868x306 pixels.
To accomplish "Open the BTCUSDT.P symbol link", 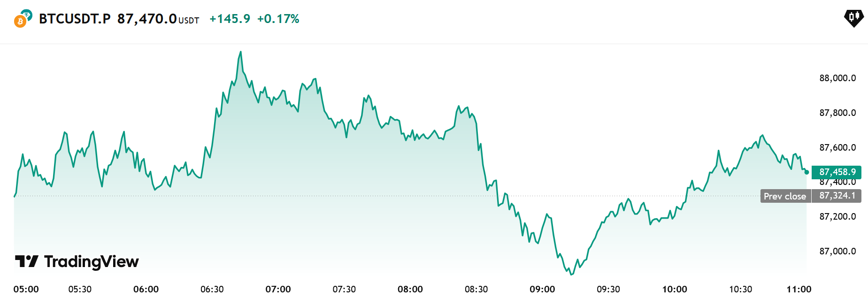I will point(75,19).
